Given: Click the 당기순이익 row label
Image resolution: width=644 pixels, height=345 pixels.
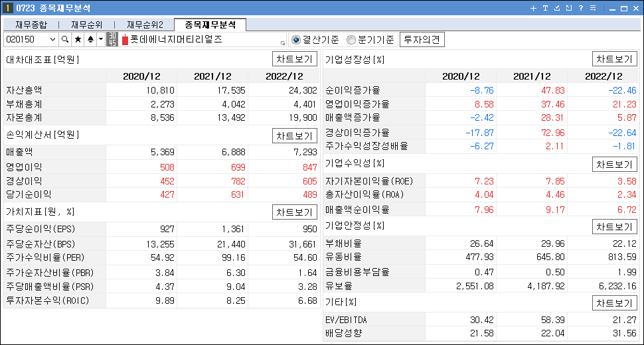Looking at the screenshot, I should point(29,194).
